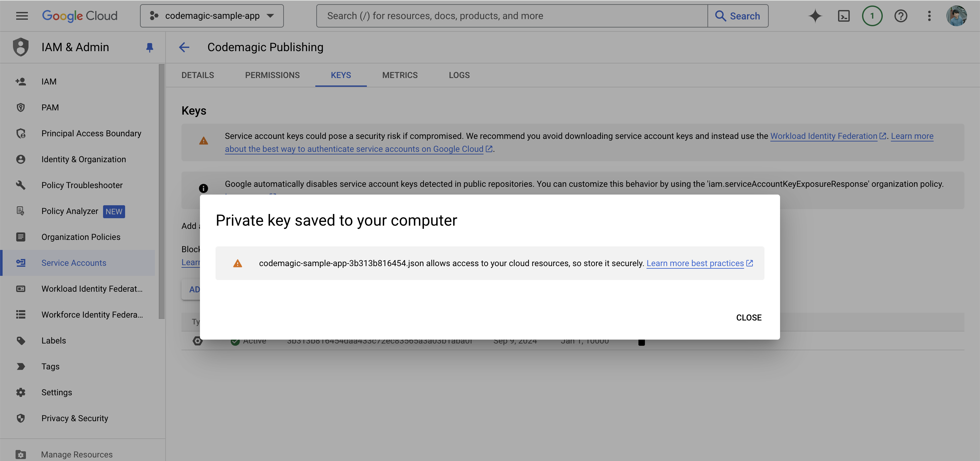Click the warning triangle in the dialog

238,264
